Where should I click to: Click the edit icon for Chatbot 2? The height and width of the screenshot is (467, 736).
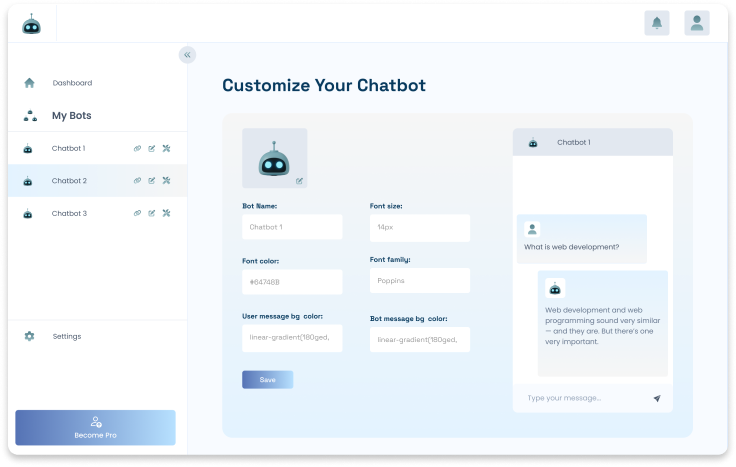[x=152, y=181]
